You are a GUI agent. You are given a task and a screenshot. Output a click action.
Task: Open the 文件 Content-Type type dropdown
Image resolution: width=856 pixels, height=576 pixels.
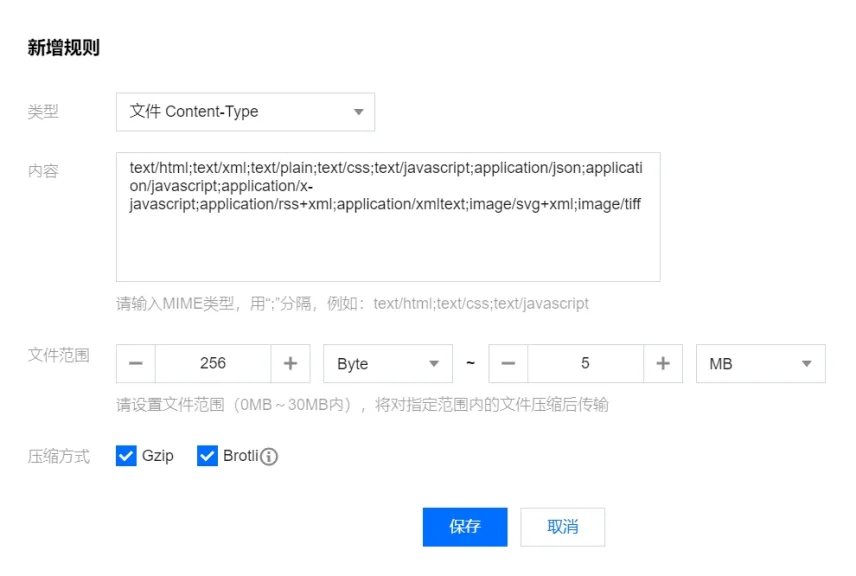(x=245, y=112)
